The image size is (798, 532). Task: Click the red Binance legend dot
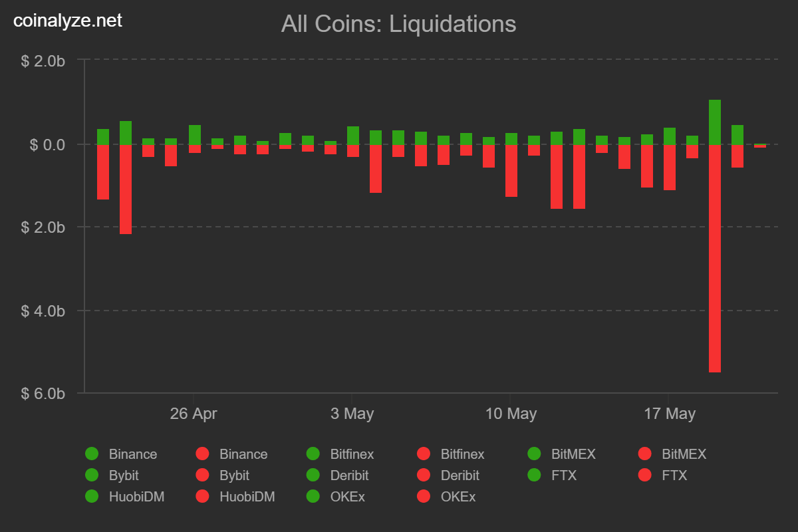pos(203,454)
